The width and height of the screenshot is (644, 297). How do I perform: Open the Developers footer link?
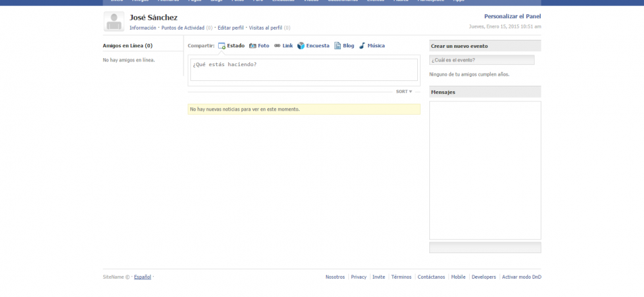click(x=483, y=277)
